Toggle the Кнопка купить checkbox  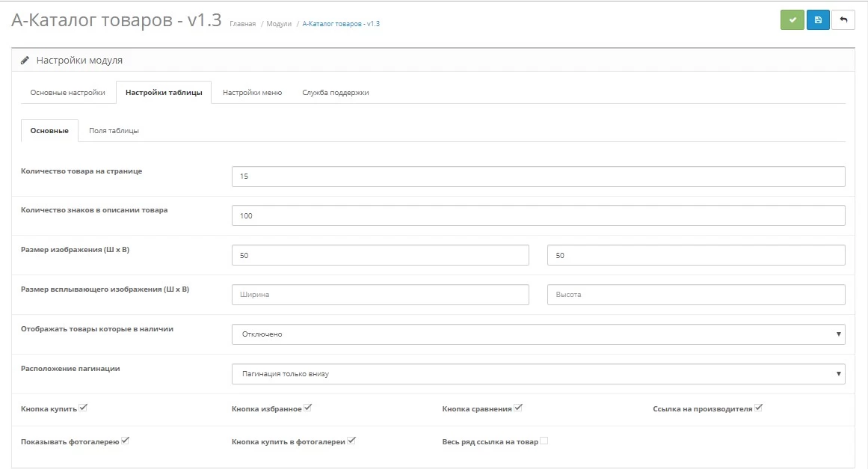83,408
